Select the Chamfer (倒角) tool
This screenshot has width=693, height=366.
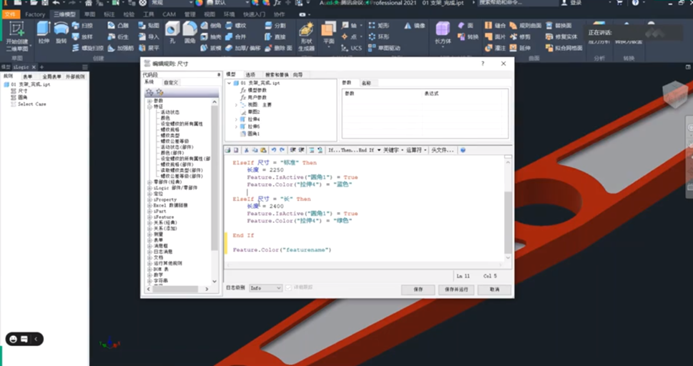pos(211,26)
